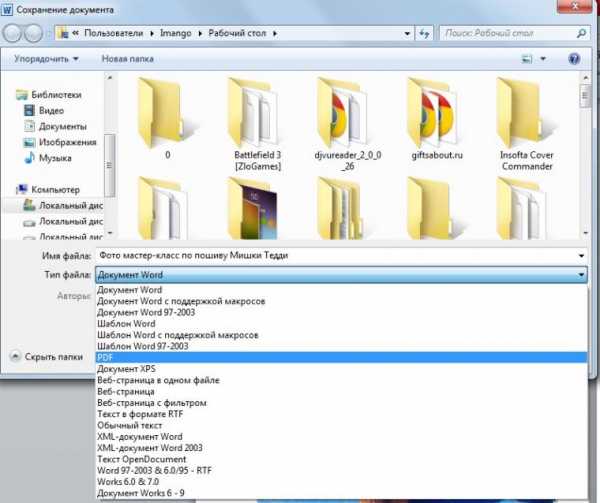The image size is (600, 503).
Task: Pick Обычный текст file type
Action: click(341, 425)
